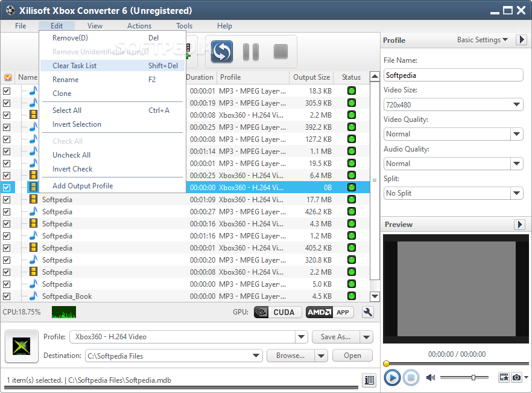Image resolution: width=532 pixels, height=393 pixels.
Task: Click the Open destination button
Action: coord(352,356)
